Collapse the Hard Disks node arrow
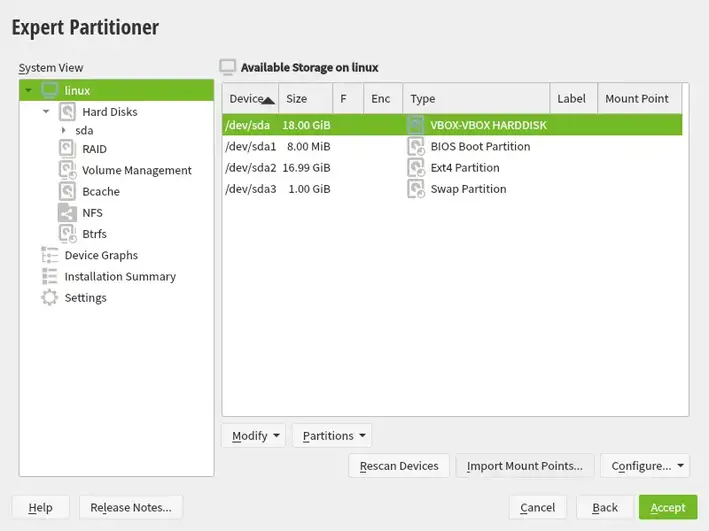This screenshot has width=709, height=531. pos(46,111)
